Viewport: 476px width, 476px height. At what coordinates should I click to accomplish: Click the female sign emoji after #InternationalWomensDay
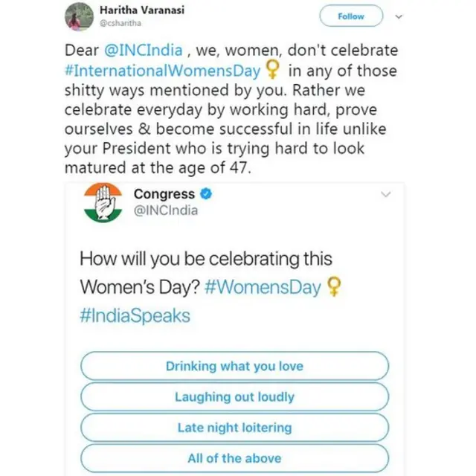273,71
